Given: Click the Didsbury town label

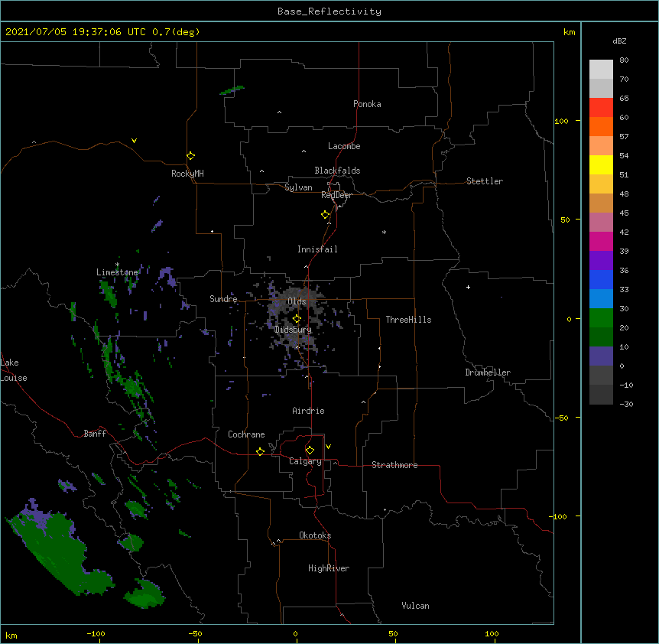Looking at the screenshot, I should tap(294, 330).
